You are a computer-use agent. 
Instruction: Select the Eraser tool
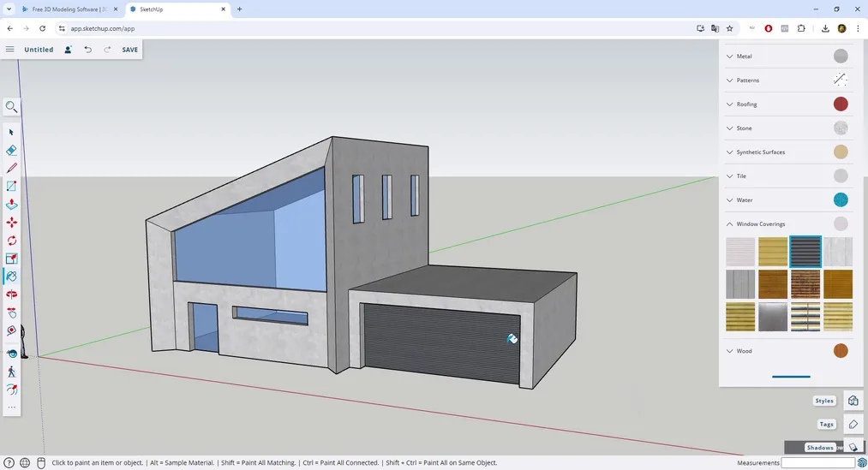pyautogui.click(x=11, y=150)
